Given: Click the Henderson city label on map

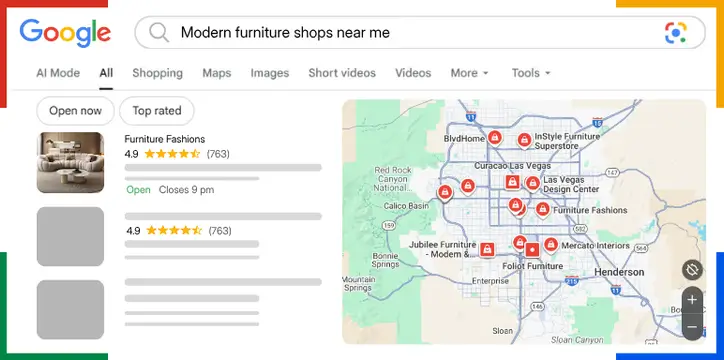Looking at the screenshot, I should tap(619, 272).
